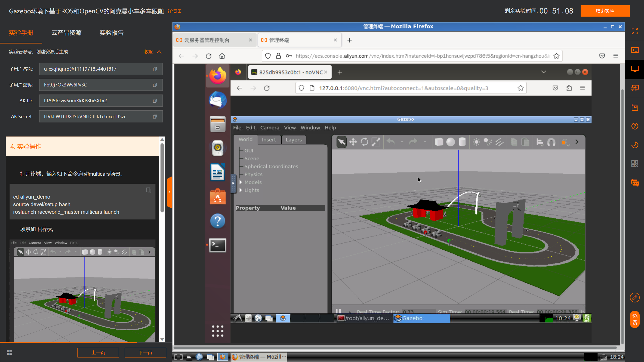The height and width of the screenshot is (362, 644).
Task: Add a point light
Action: pyautogui.click(x=476, y=142)
